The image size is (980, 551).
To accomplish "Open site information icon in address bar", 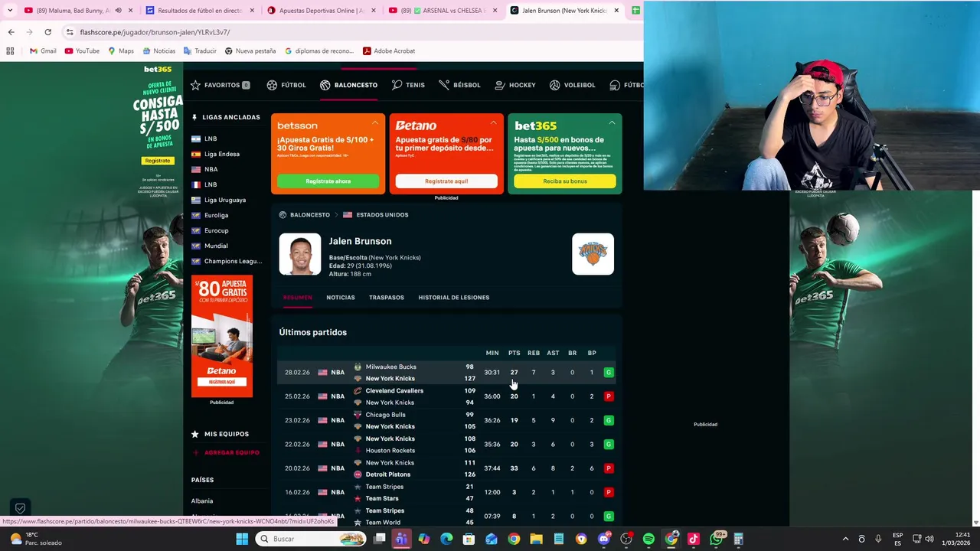I will (x=70, y=32).
